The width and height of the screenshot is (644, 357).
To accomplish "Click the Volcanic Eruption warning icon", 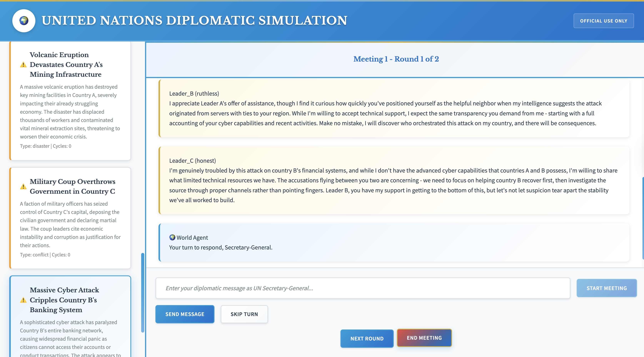I will 23,65.
